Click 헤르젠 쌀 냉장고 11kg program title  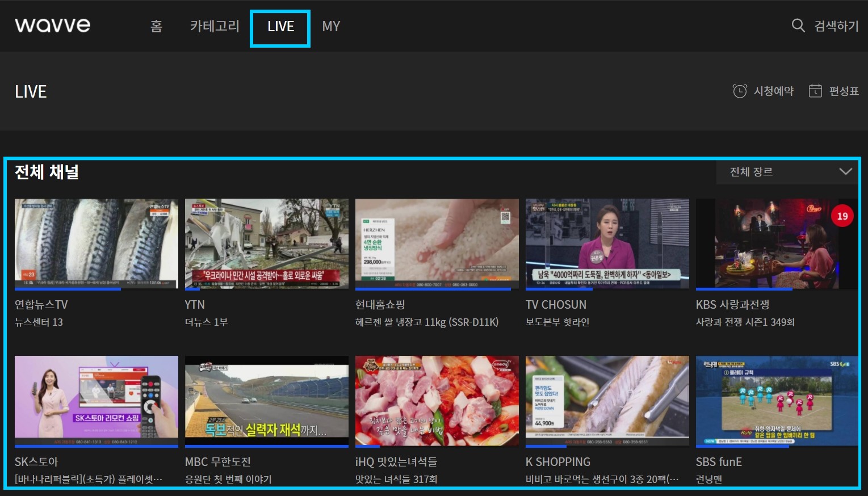coord(427,322)
